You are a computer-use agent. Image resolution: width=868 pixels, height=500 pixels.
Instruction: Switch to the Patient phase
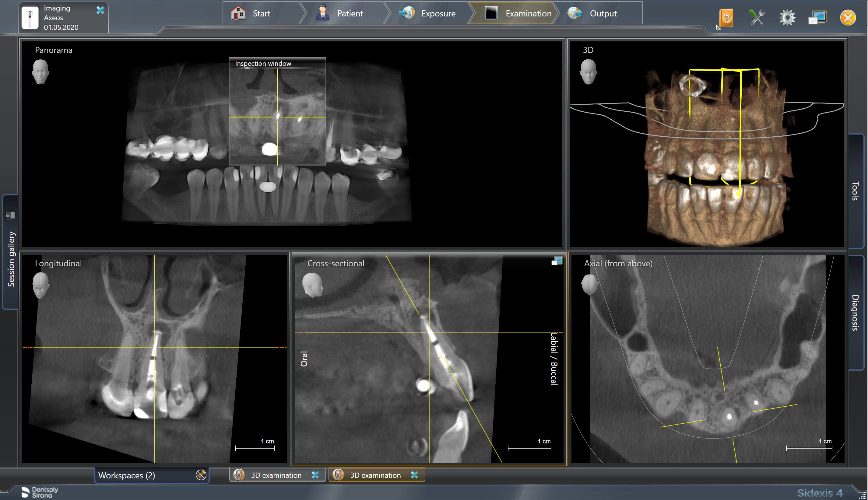pyautogui.click(x=345, y=13)
